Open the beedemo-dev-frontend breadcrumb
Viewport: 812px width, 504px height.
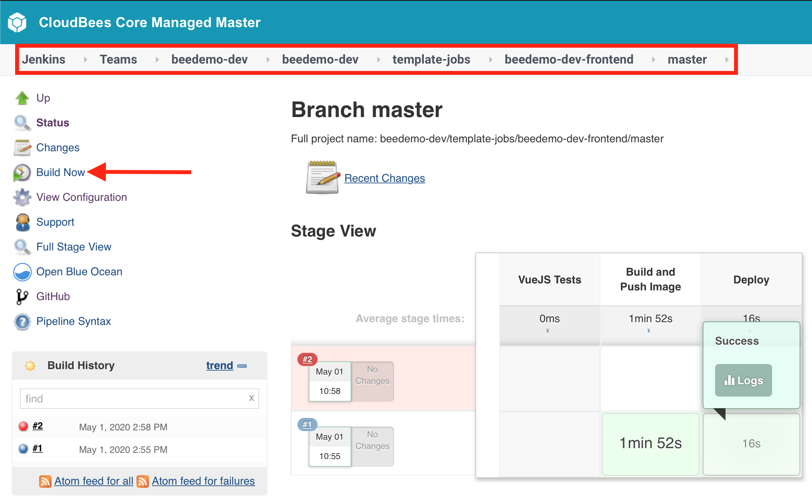point(569,59)
